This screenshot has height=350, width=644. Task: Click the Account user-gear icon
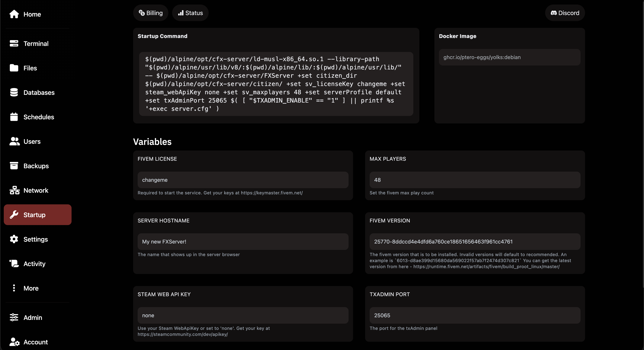(14, 342)
